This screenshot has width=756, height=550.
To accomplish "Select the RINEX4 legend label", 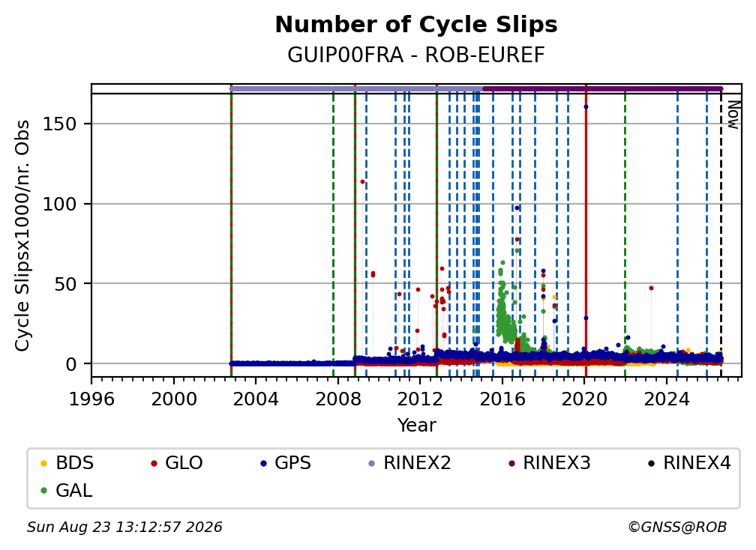I will [697, 463].
